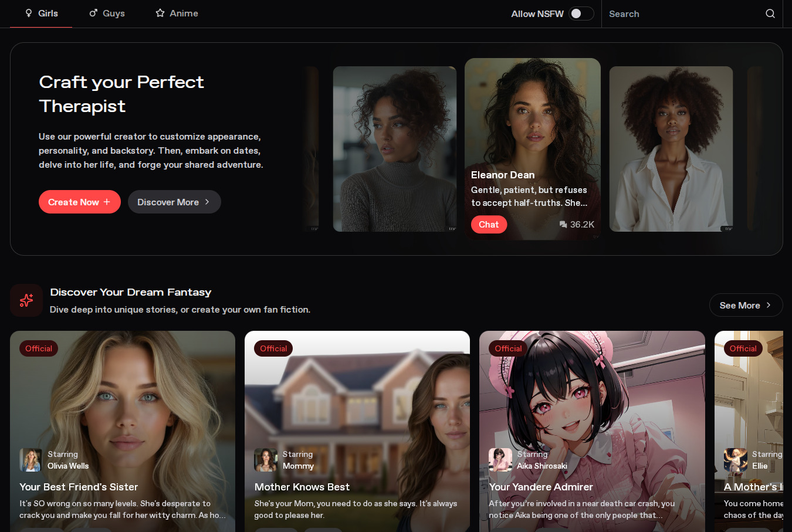Select the woman in white shirt carousel card
Screen dimensions: 792x532
click(671, 149)
